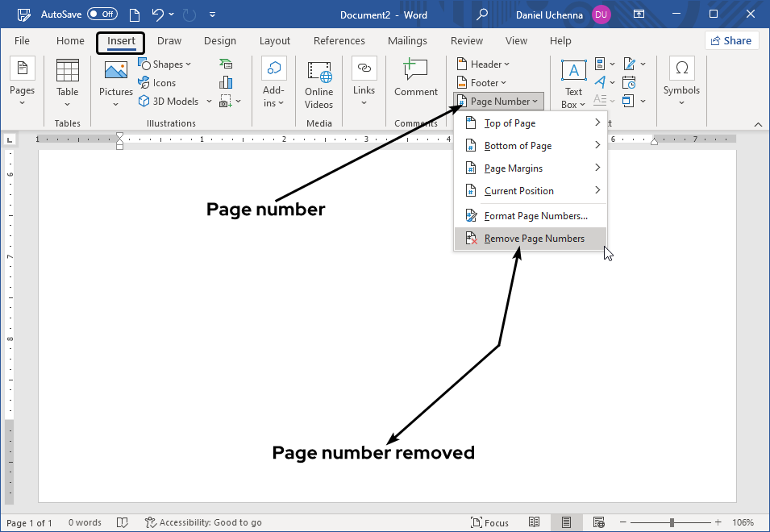
Task: Add a new Comment
Action: [x=415, y=77]
